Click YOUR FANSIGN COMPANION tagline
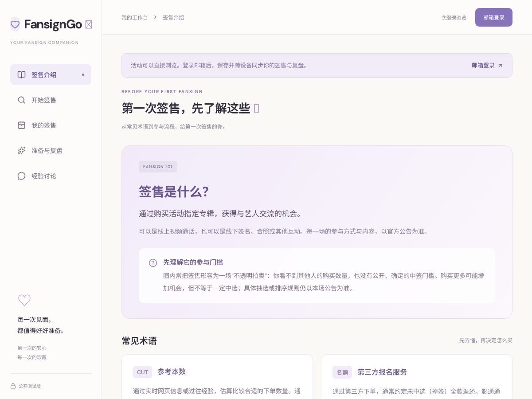This screenshot has width=532, height=399. [44, 43]
